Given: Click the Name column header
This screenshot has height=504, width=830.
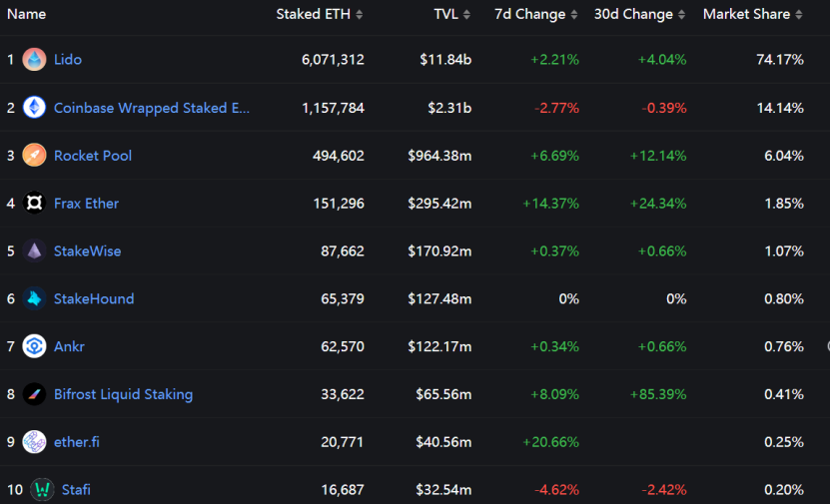Looking at the screenshot, I should pos(26,14).
